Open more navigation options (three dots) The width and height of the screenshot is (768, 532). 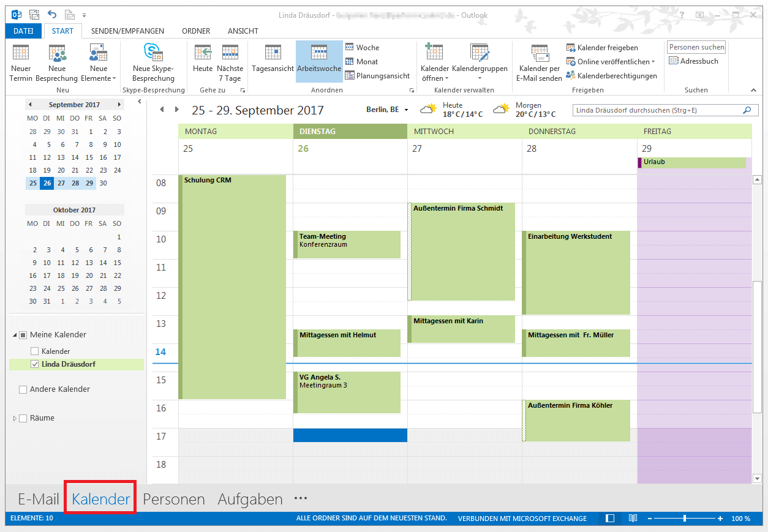click(x=301, y=498)
